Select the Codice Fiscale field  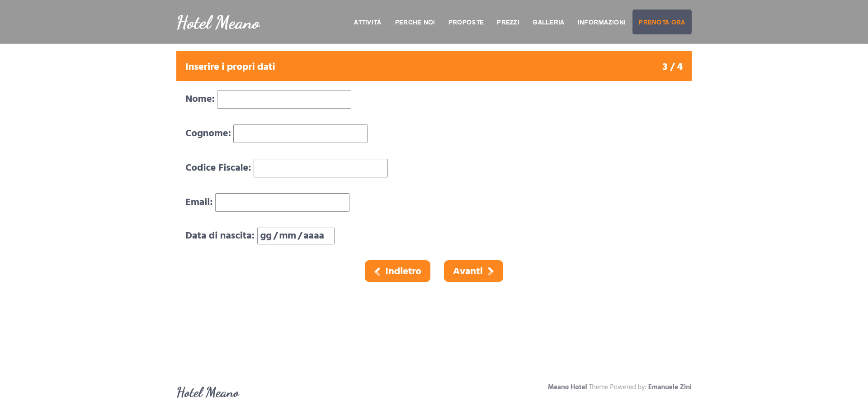(321, 168)
